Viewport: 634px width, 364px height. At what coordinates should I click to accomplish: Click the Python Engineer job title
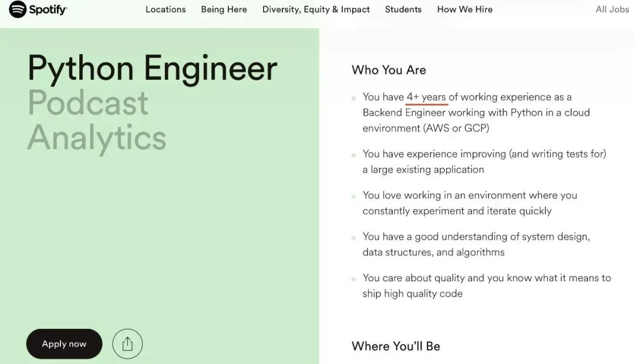pos(152,68)
